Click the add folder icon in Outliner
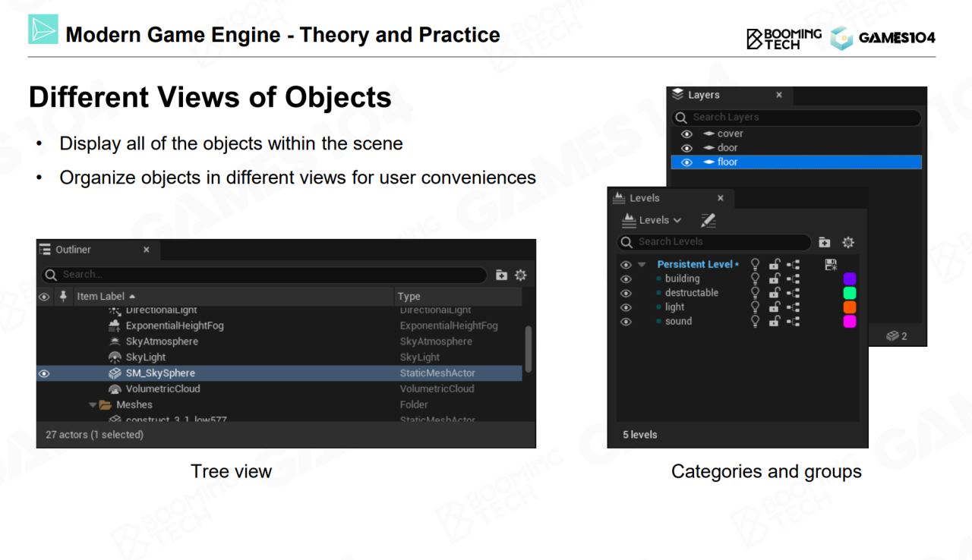 point(501,275)
